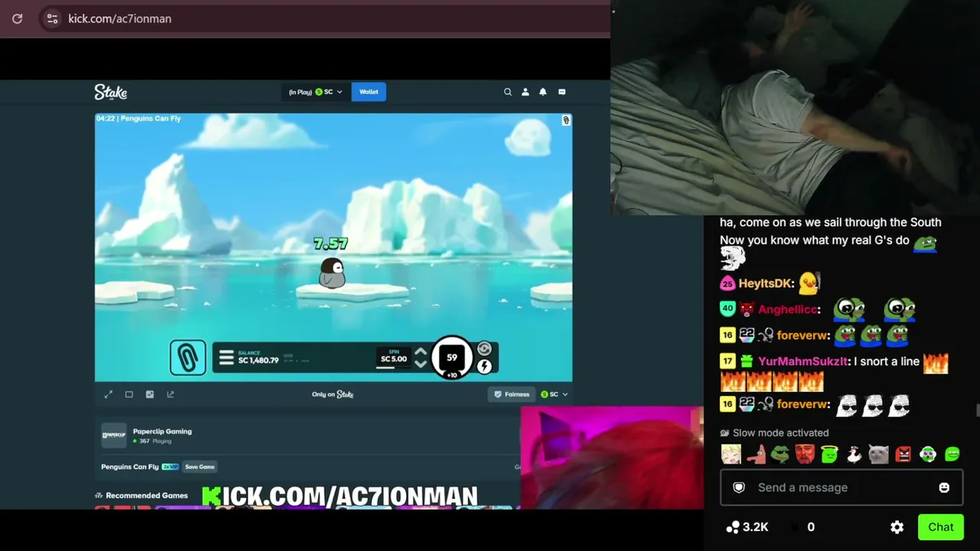Click the chat identity shield icon
Viewport: 980px width, 551px height.
pos(739,487)
